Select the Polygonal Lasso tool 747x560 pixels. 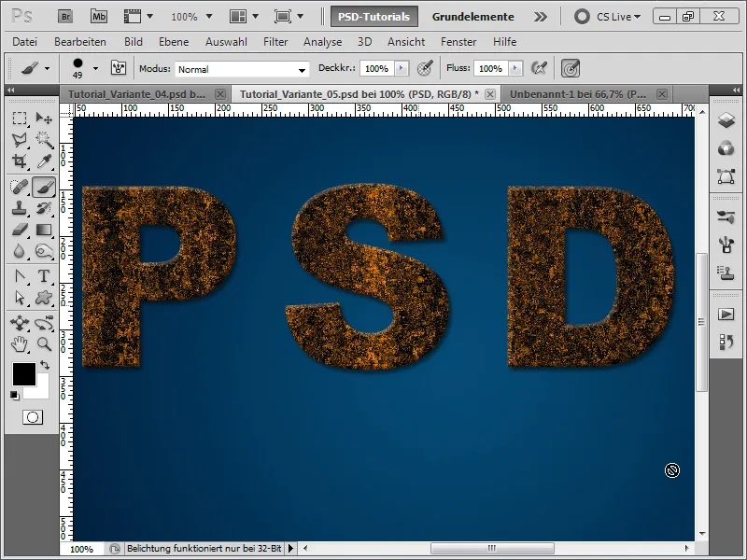click(x=20, y=139)
